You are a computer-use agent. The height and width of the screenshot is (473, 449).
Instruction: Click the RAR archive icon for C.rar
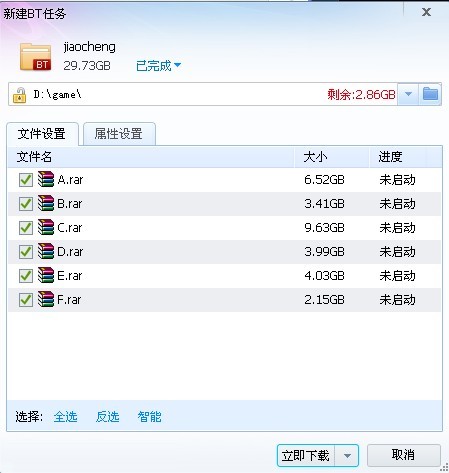tap(46, 227)
